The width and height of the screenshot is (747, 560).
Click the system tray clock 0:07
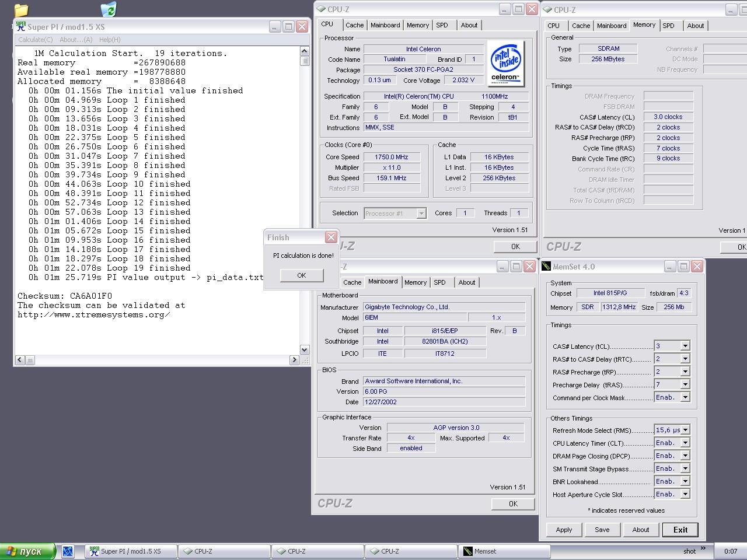731,551
